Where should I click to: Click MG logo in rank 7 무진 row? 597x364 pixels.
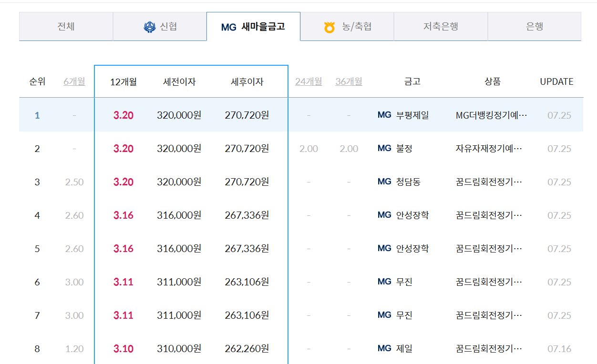click(384, 315)
